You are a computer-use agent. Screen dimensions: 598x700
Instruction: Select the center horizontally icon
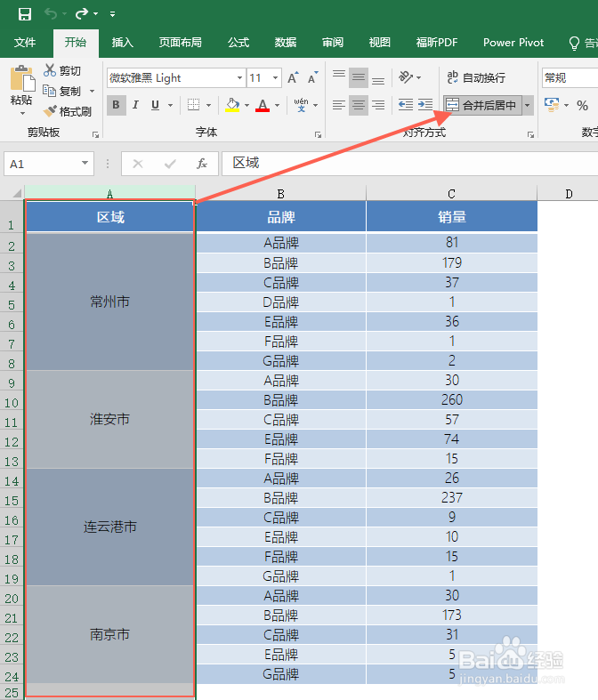358,105
